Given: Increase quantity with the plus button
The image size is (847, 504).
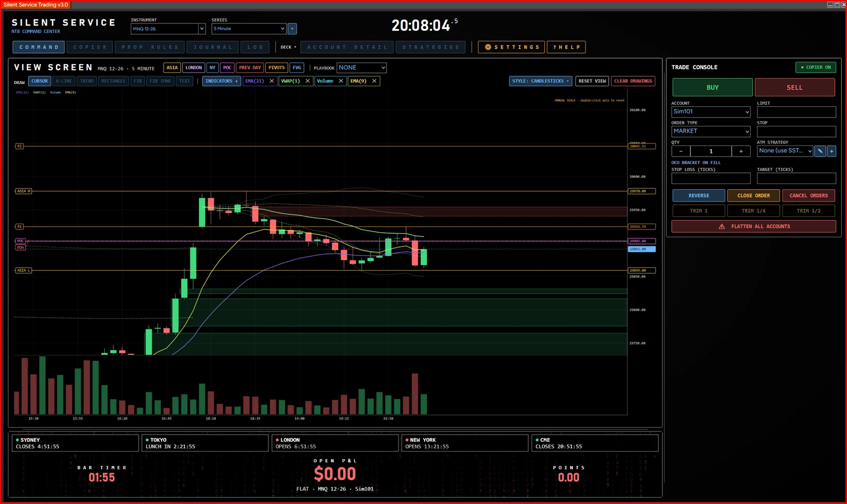Looking at the screenshot, I should (x=741, y=151).
